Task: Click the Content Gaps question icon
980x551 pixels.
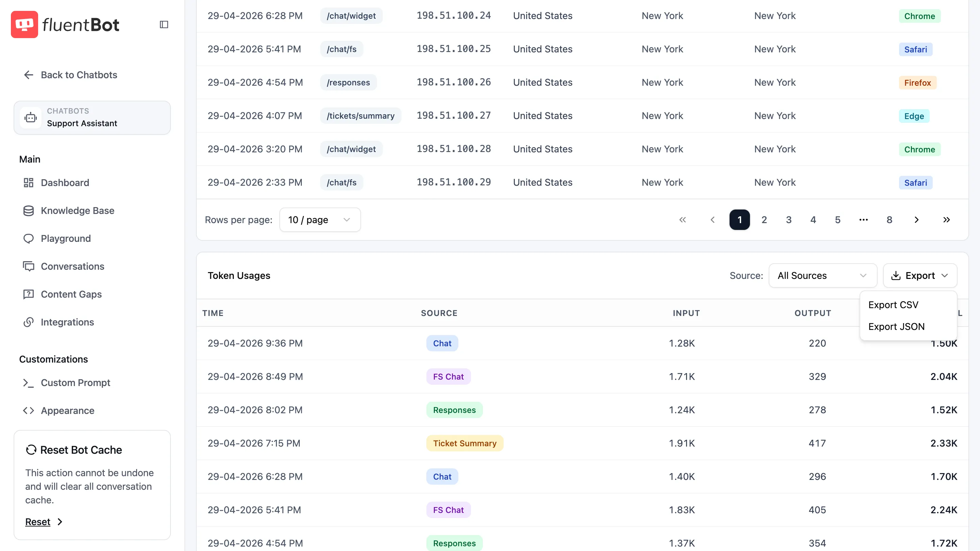Action: pyautogui.click(x=29, y=294)
